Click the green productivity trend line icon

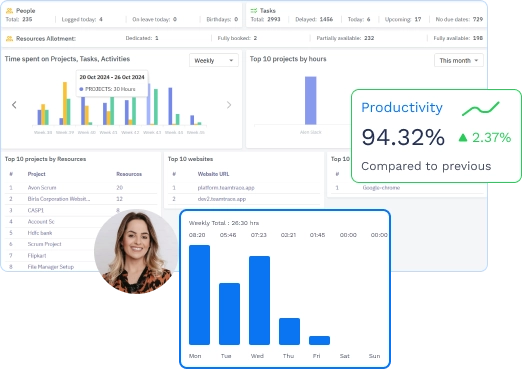click(x=481, y=108)
